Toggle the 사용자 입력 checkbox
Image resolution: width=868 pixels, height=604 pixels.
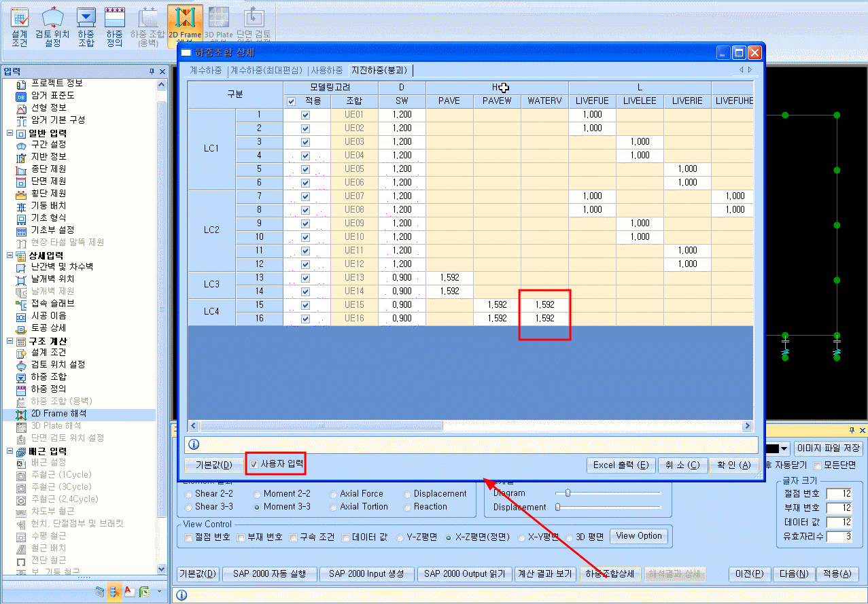(x=253, y=465)
